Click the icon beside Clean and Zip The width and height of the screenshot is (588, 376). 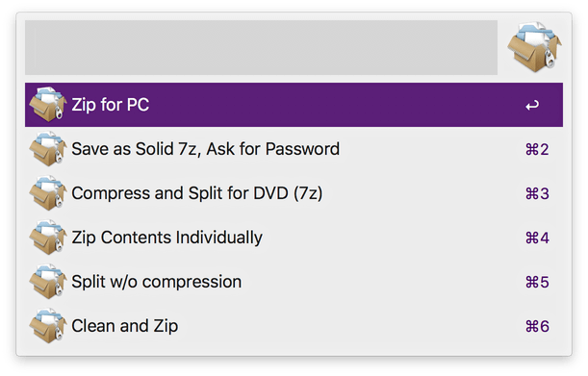47,326
